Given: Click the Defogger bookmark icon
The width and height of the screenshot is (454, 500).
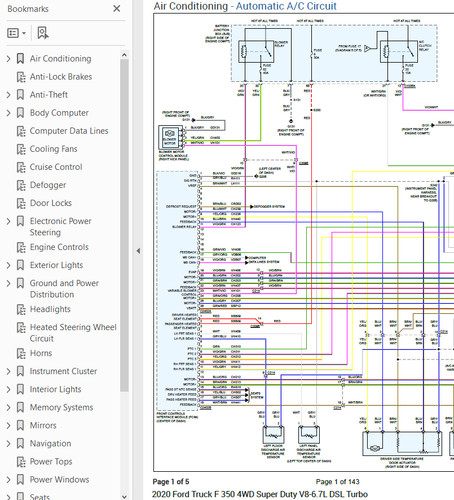Looking at the screenshot, I should tap(21, 185).
